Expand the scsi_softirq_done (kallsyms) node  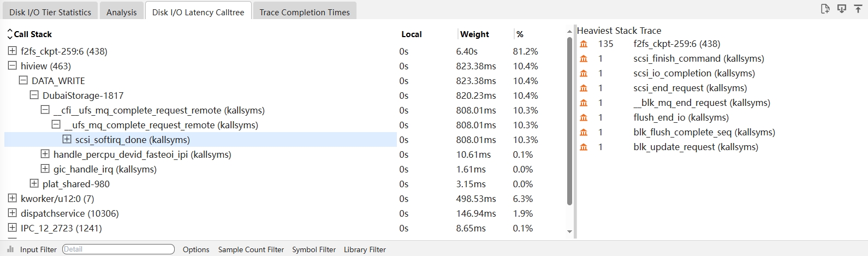pos(67,139)
